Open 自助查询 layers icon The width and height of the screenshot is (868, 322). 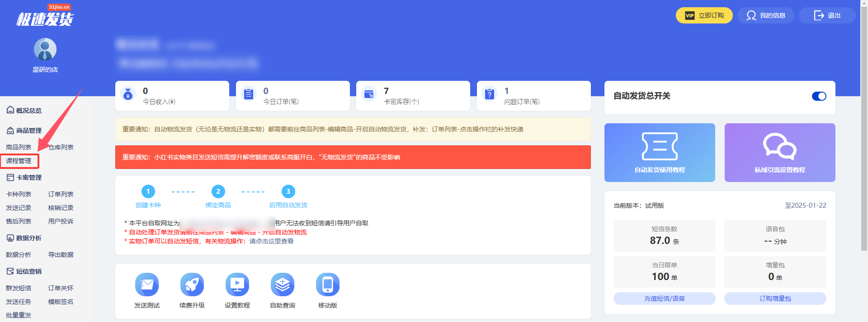(283, 285)
